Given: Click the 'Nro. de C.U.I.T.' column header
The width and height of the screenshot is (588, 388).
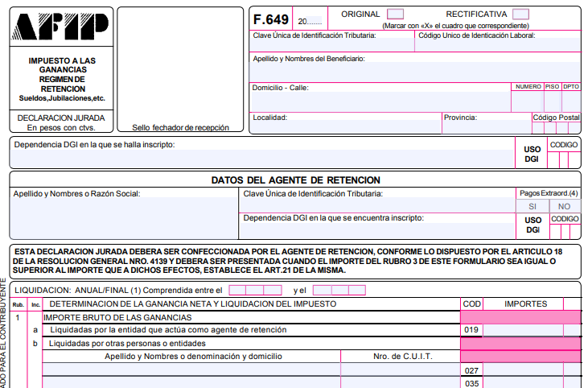Looking at the screenshot, I should [403, 357].
